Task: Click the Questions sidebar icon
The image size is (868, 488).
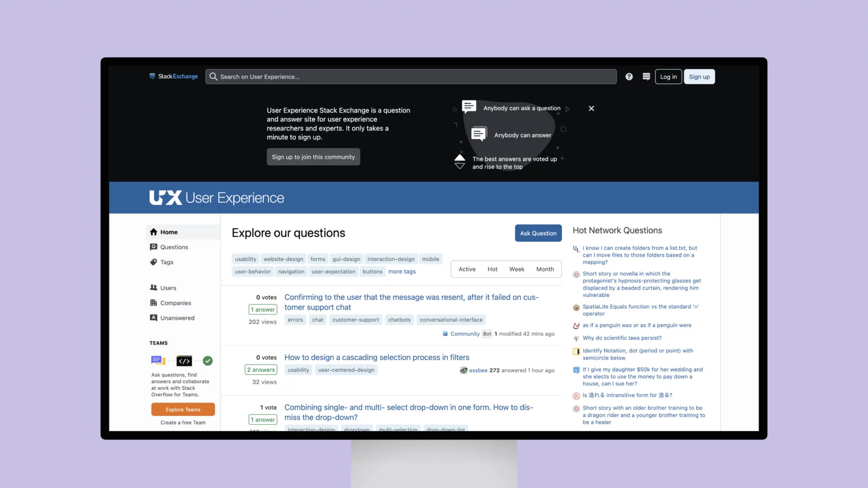Action: click(x=153, y=247)
